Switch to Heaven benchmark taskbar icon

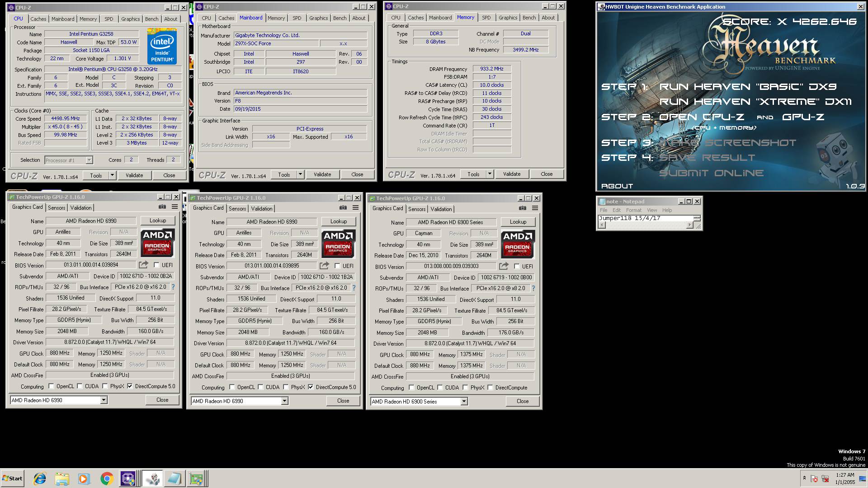point(152,479)
